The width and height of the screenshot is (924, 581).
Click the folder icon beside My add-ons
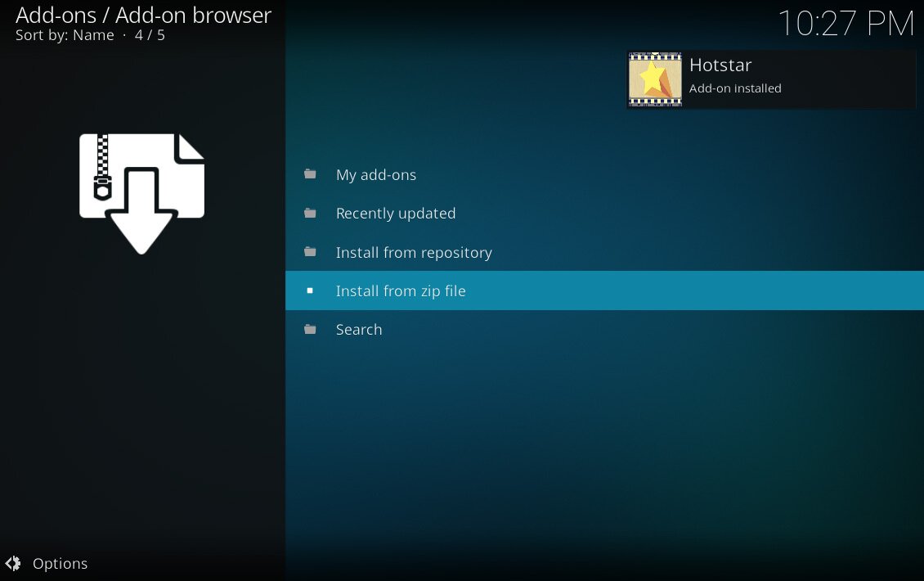click(310, 174)
